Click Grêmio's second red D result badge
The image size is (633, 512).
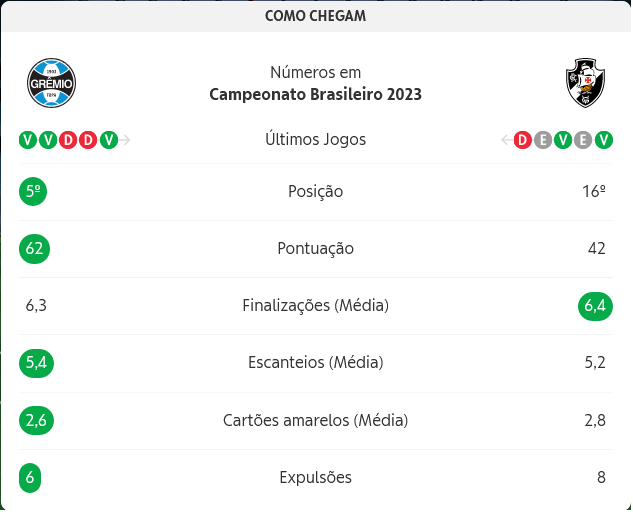(88, 140)
